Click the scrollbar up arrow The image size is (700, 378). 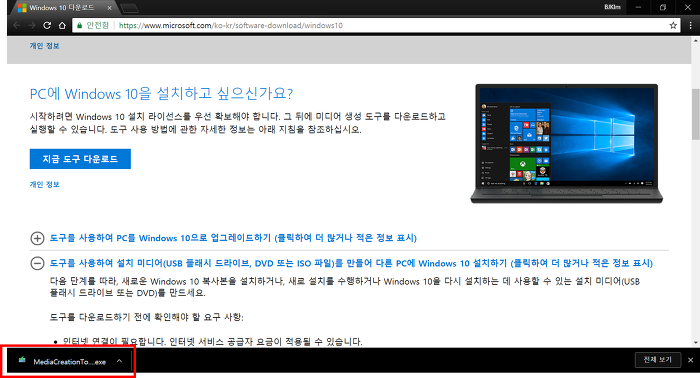(x=695, y=41)
